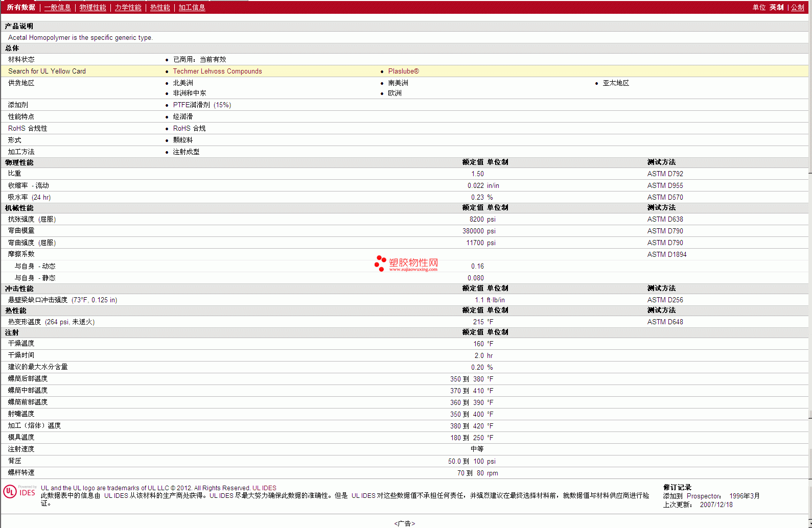Click the flexural strength value 11700 psi
This screenshot has height=528, width=812.
[481, 243]
